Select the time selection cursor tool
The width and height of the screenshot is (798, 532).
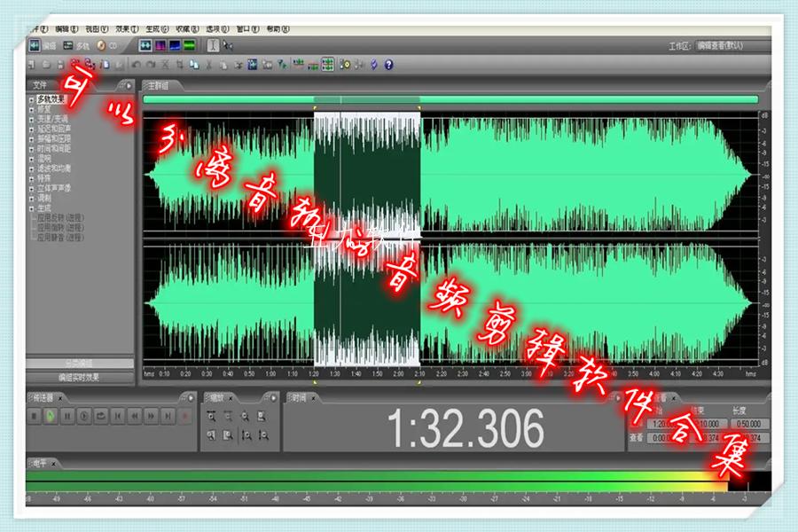pos(213,45)
